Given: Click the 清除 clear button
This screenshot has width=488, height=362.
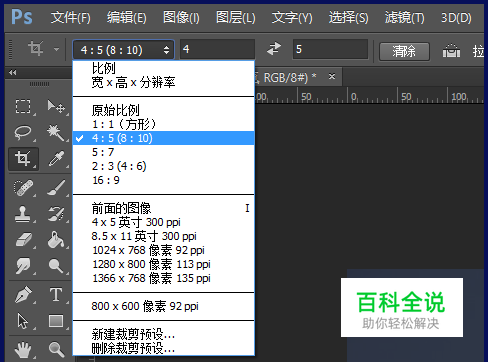Looking at the screenshot, I should [x=404, y=51].
